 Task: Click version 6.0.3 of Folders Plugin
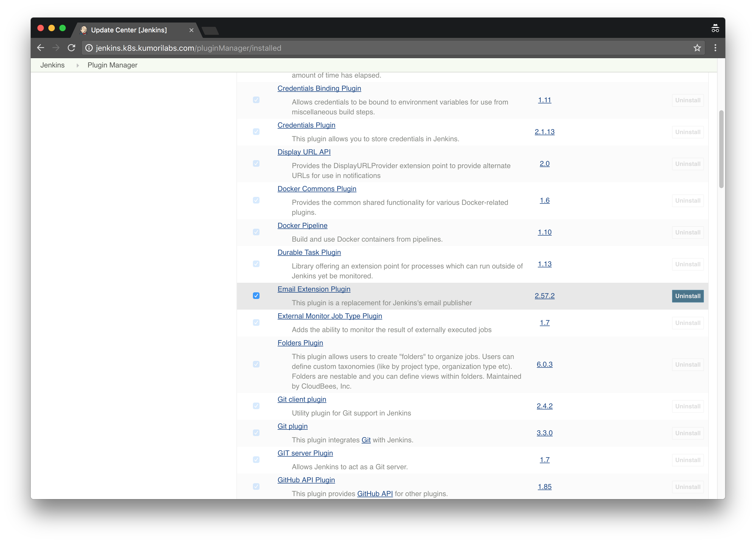(x=544, y=364)
